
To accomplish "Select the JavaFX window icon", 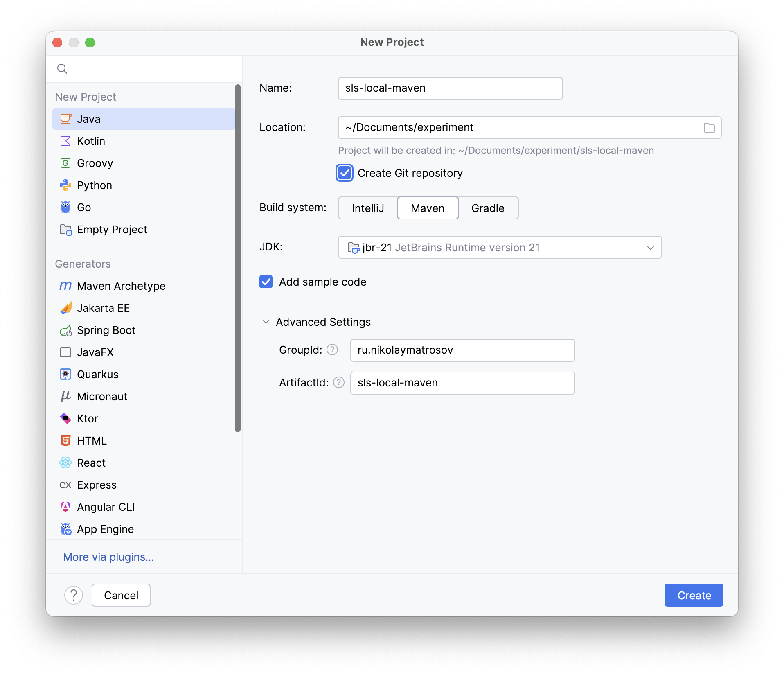I will pyautogui.click(x=65, y=352).
